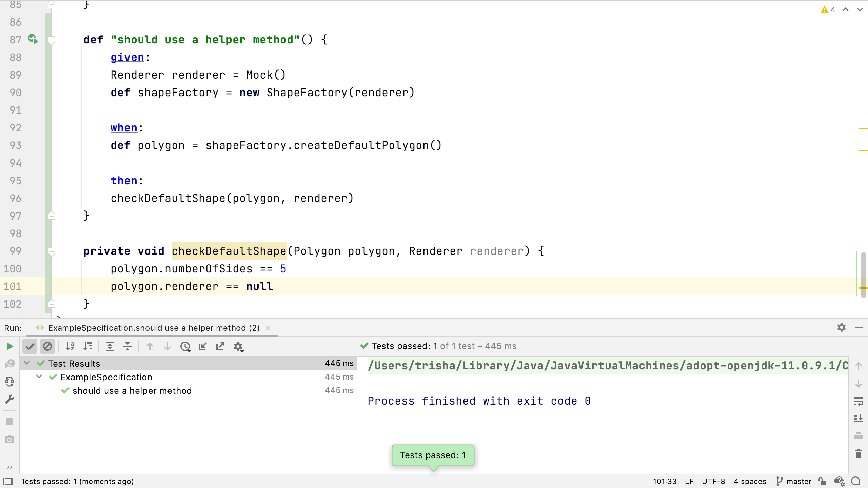This screenshot has width=868, height=488.
Task: Toggle the Show Ignored tests filter
Action: coord(47,346)
